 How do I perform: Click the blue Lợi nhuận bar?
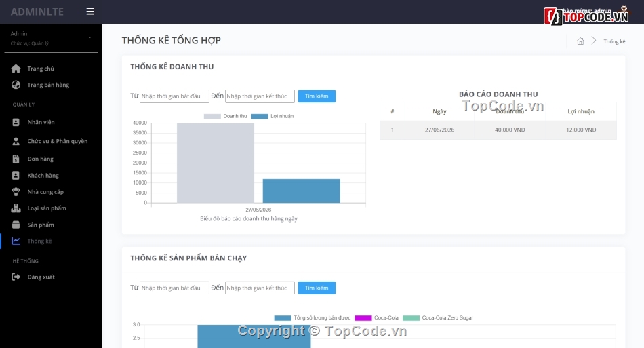tap(302, 191)
